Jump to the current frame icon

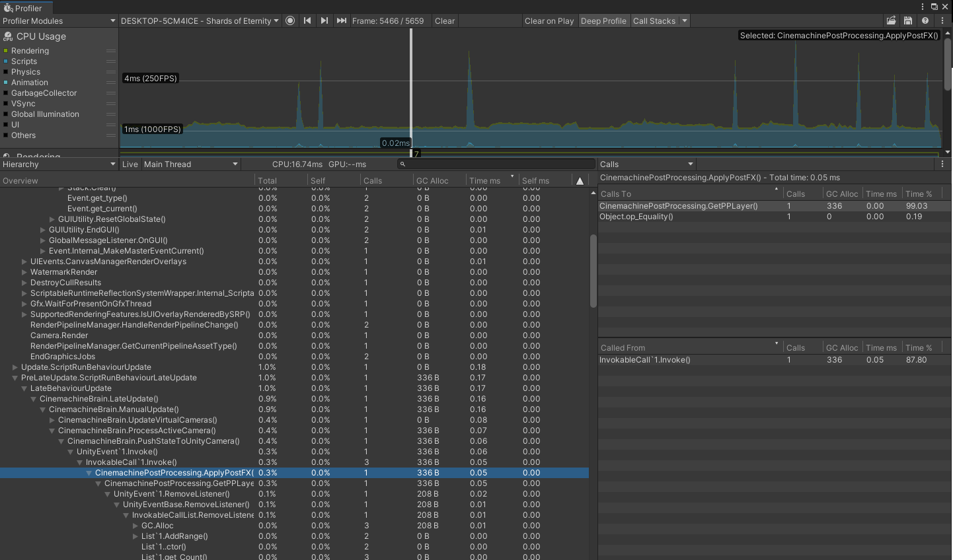[342, 20]
